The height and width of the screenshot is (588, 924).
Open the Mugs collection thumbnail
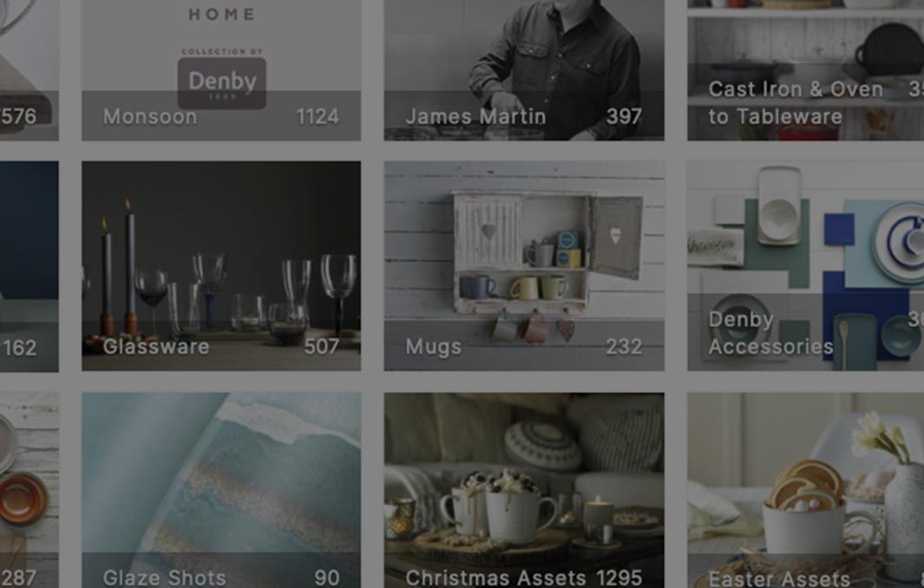[524, 265]
